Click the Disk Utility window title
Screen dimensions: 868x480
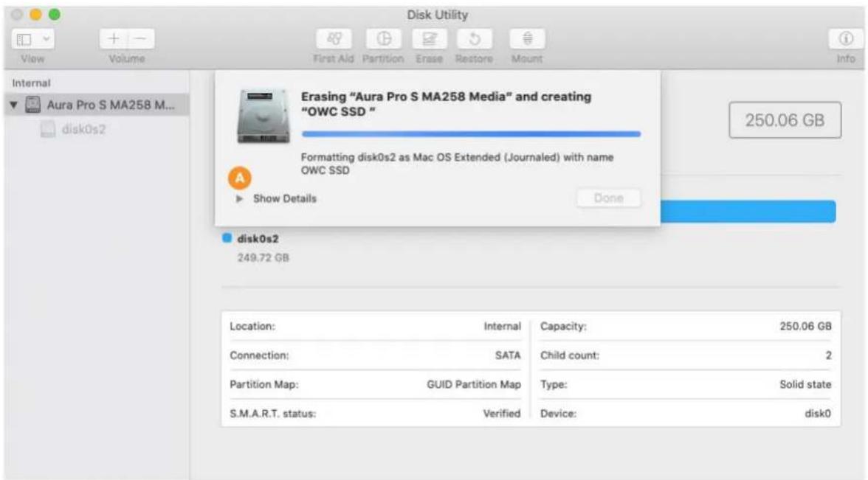click(437, 15)
